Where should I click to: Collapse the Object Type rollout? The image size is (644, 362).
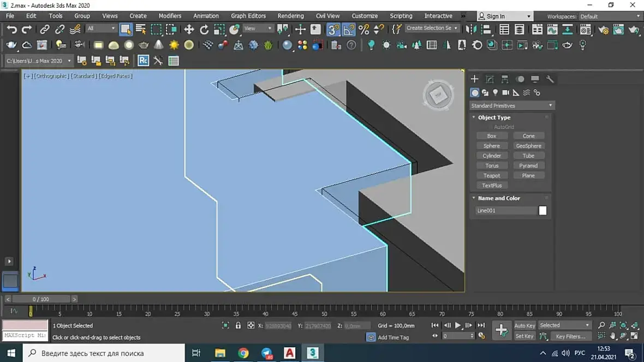tap(494, 117)
